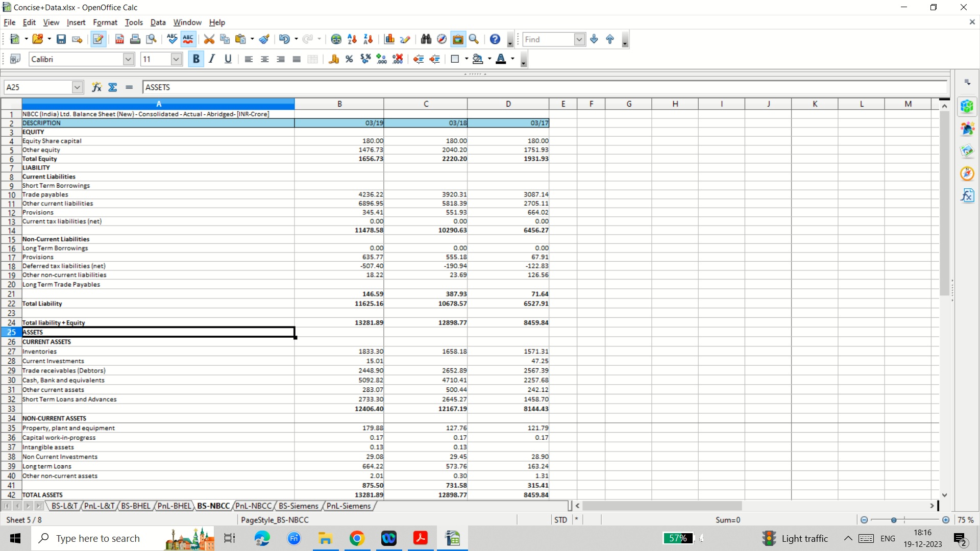Print the file directly
The height and width of the screenshot is (551, 980).
[135, 39]
